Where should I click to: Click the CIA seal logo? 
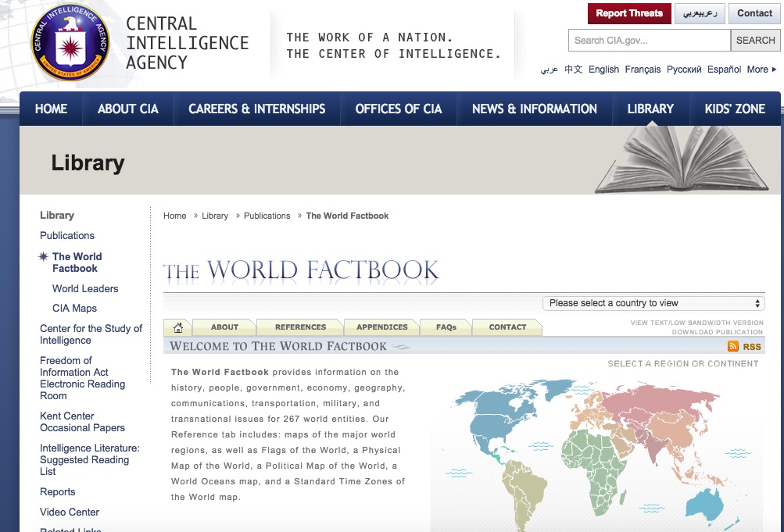(x=71, y=41)
